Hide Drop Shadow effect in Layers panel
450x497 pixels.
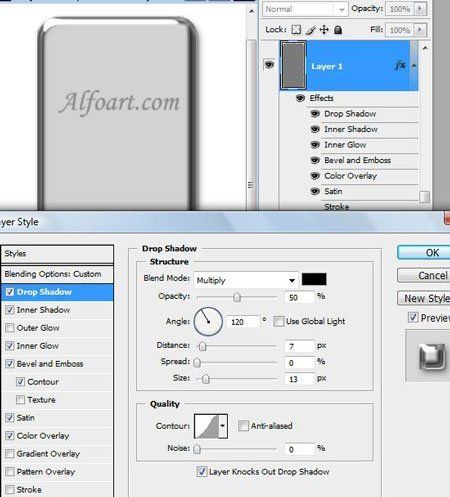(315, 114)
